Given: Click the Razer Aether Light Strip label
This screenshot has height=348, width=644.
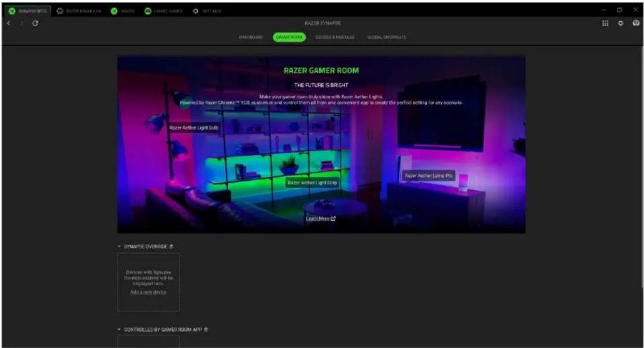Looking at the screenshot, I should tap(312, 182).
